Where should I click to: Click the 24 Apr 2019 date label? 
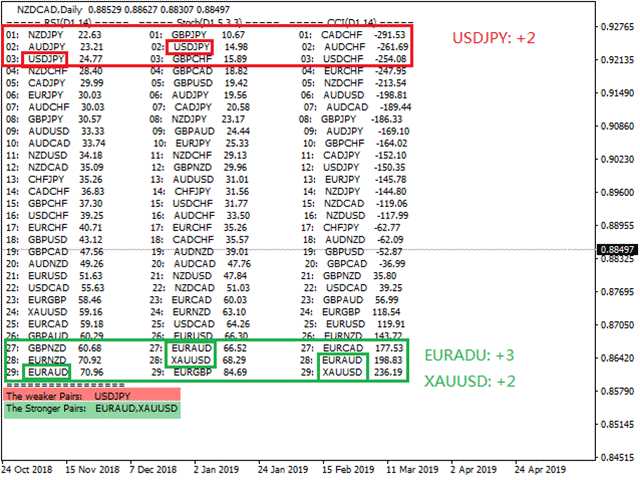tap(540, 470)
